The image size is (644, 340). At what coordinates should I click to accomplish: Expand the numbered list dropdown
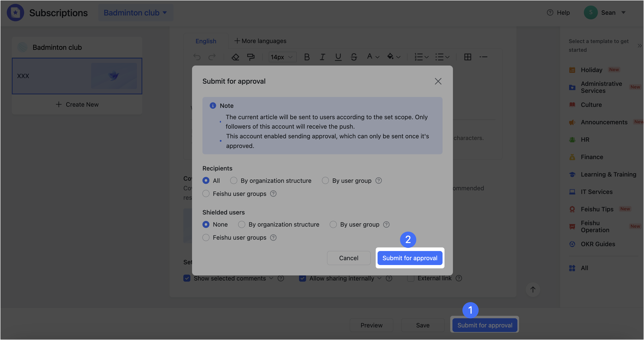(427, 57)
